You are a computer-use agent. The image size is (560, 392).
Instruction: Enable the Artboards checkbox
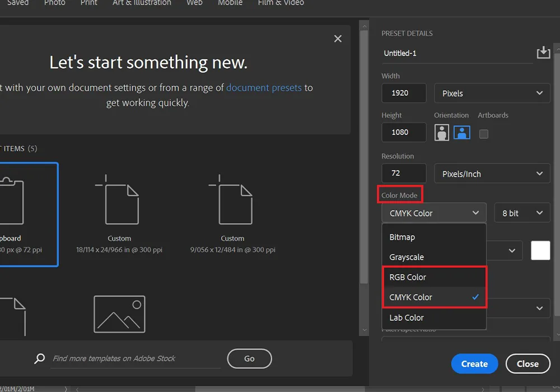coord(484,134)
